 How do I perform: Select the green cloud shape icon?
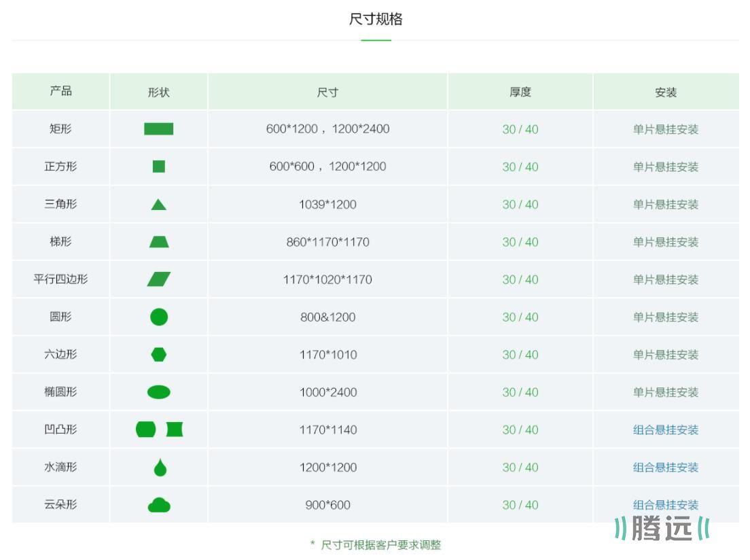(159, 505)
